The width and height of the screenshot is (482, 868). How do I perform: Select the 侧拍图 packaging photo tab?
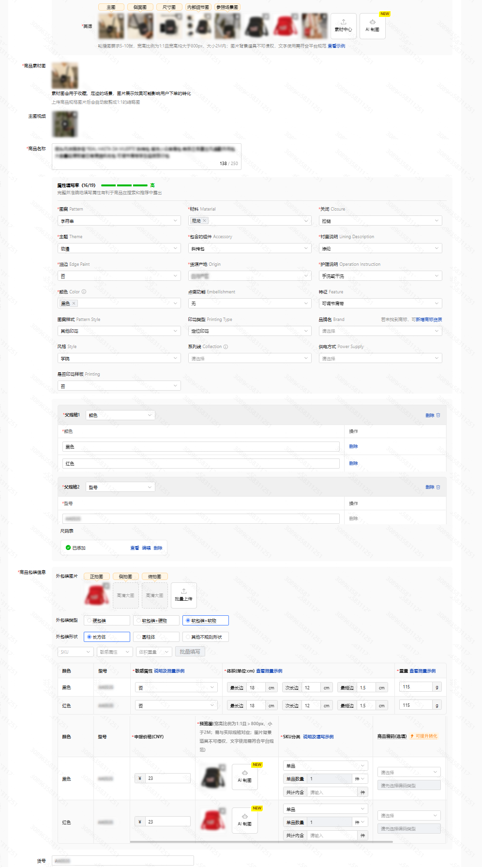[x=126, y=577]
